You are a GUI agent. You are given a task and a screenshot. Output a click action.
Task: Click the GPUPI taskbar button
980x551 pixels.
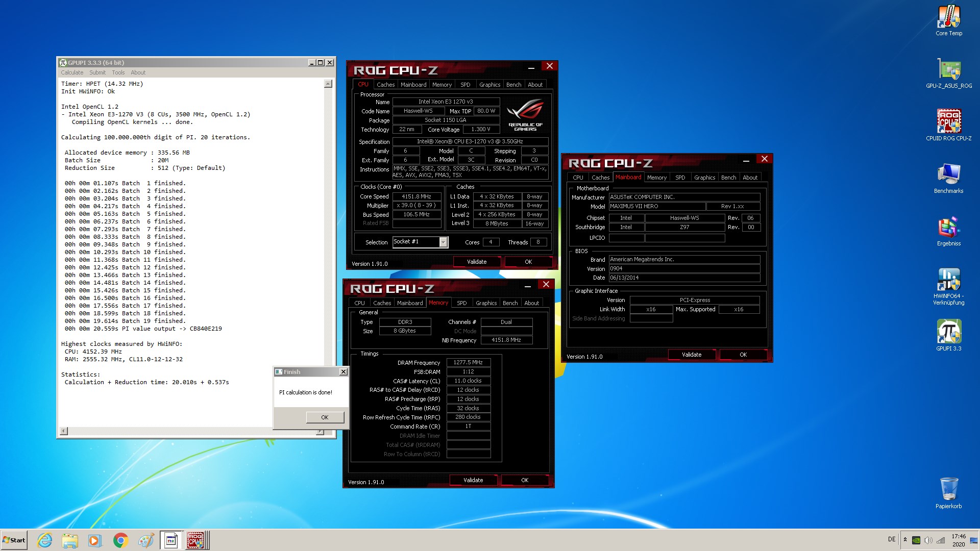(171, 540)
